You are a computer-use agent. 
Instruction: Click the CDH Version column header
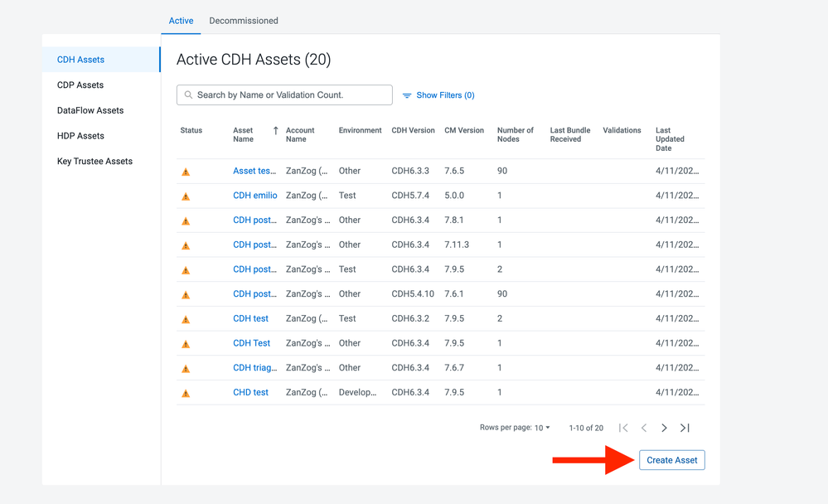click(x=413, y=130)
